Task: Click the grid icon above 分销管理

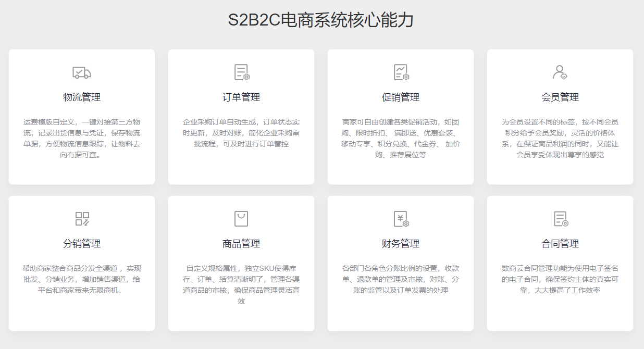Action: (x=82, y=219)
